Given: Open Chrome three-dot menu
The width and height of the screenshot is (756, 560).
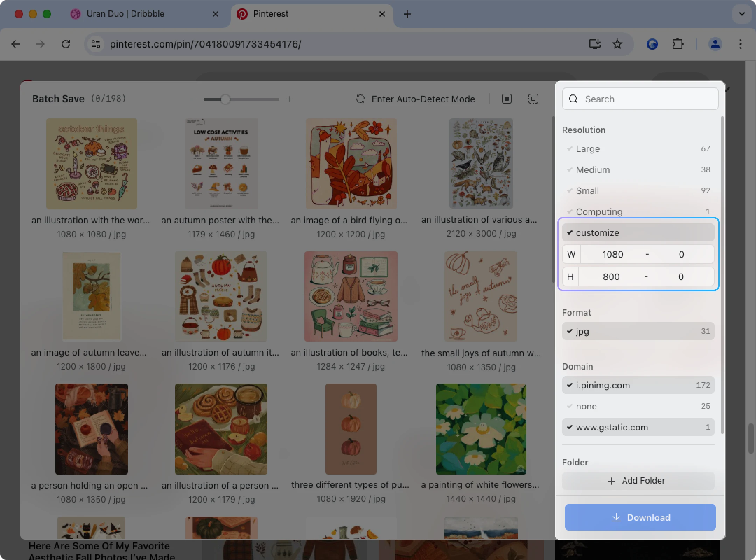Looking at the screenshot, I should click(741, 44).
